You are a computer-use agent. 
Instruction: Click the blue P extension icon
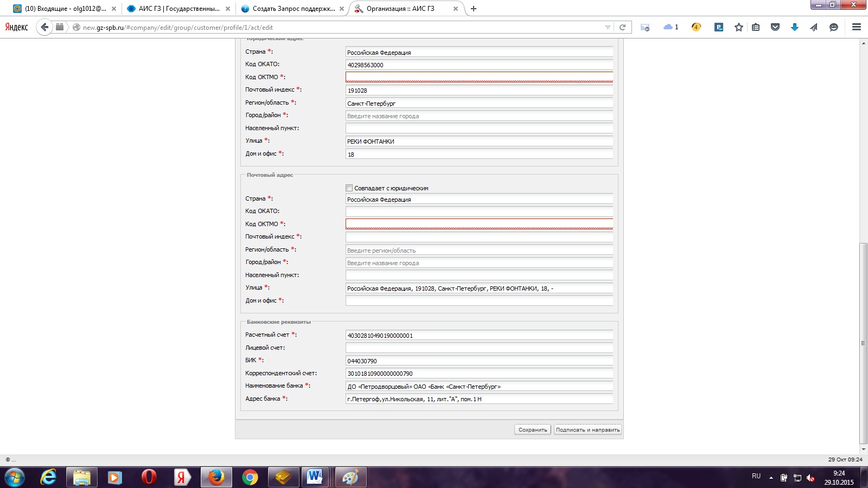[x=719, y=27]
